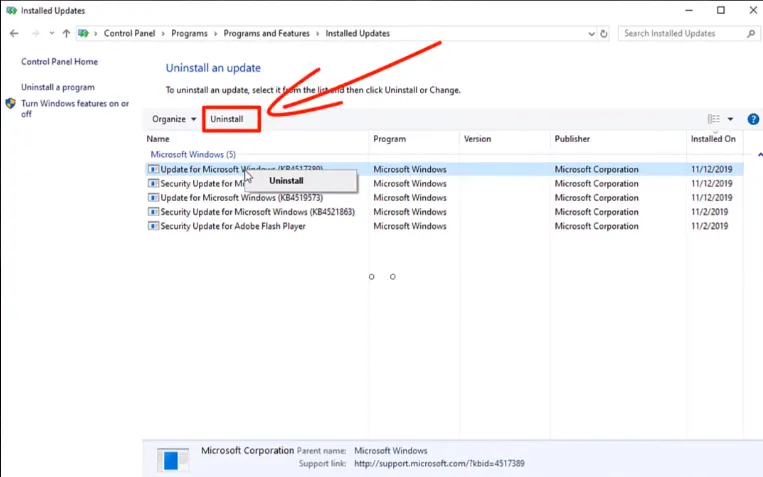
Task: Open Uninstall a program link
Action: (x=58, y=87)
